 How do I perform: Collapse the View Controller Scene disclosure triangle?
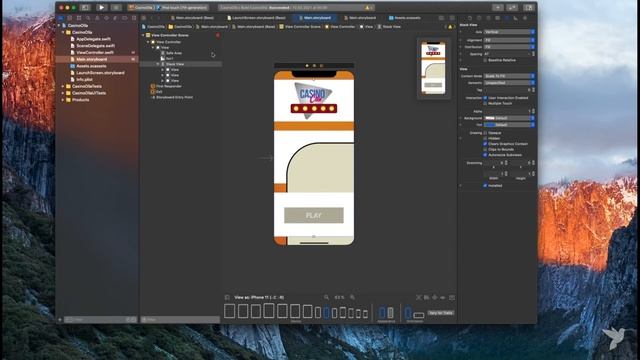tap(143, 36)
